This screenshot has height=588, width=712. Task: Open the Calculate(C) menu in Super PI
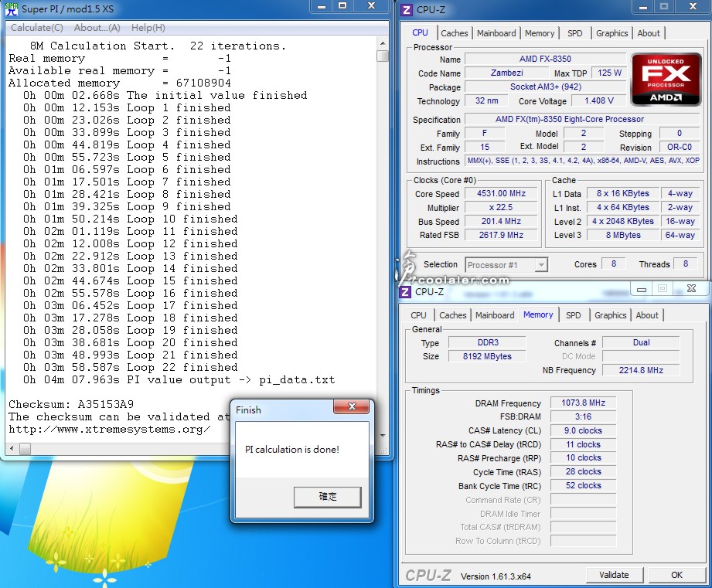click(x=37, y=28)
